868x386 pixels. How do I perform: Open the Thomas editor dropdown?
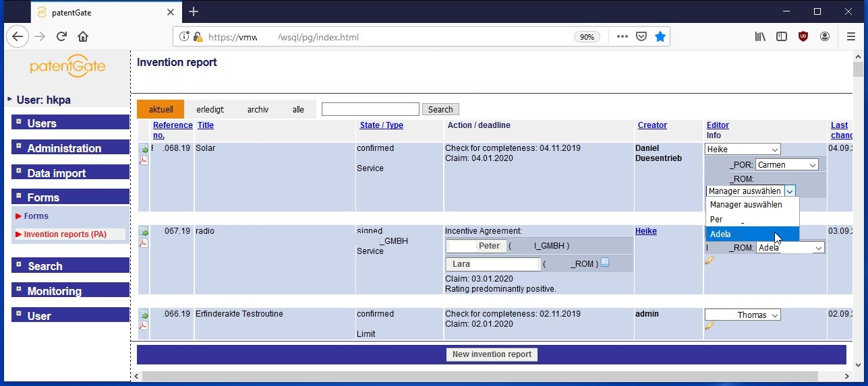click(x=743, y=315)
